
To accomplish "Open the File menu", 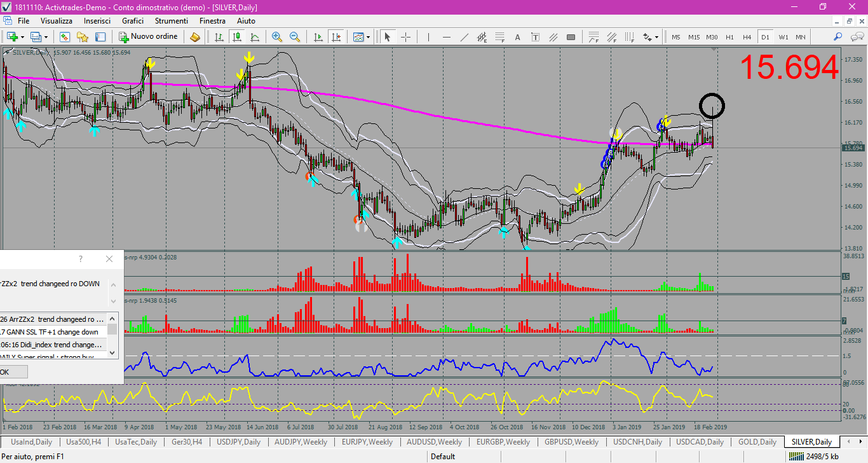I will [x=24, y=21].
